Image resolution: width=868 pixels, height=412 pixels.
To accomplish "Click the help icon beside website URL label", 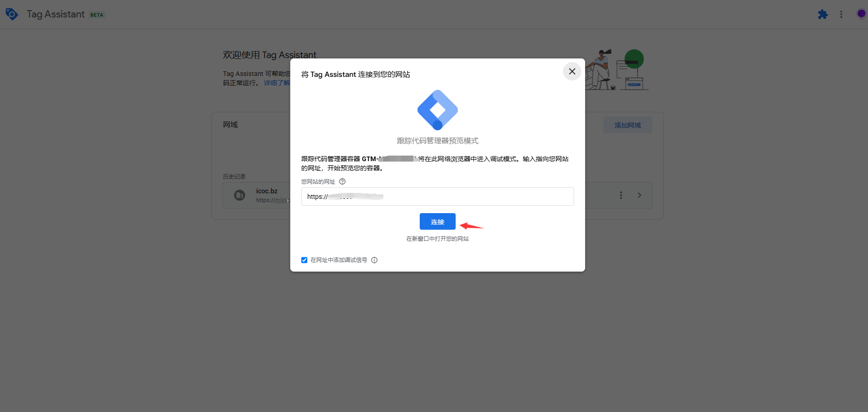I will (342, 181).
